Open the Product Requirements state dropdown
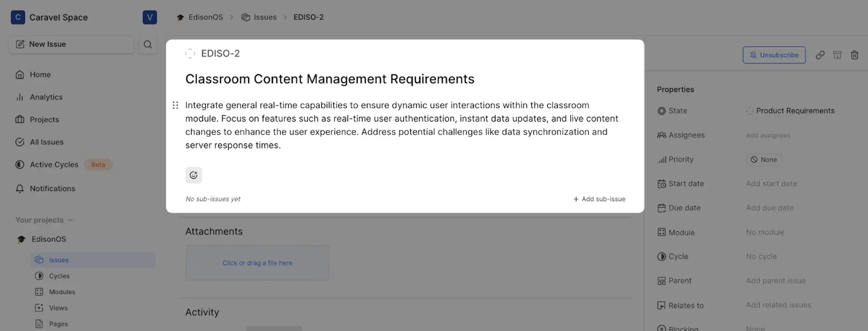 click(790, 111)
